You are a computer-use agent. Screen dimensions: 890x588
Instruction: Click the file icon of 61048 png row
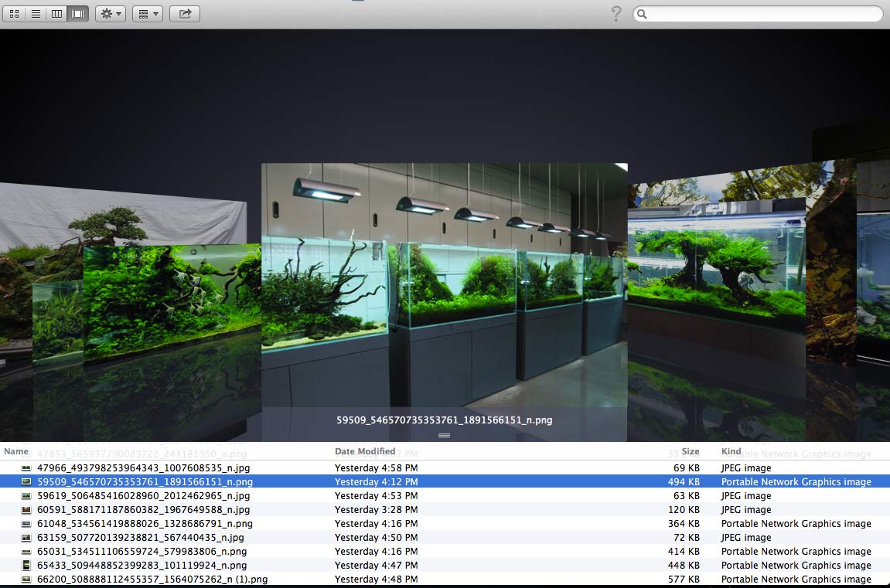26,523
